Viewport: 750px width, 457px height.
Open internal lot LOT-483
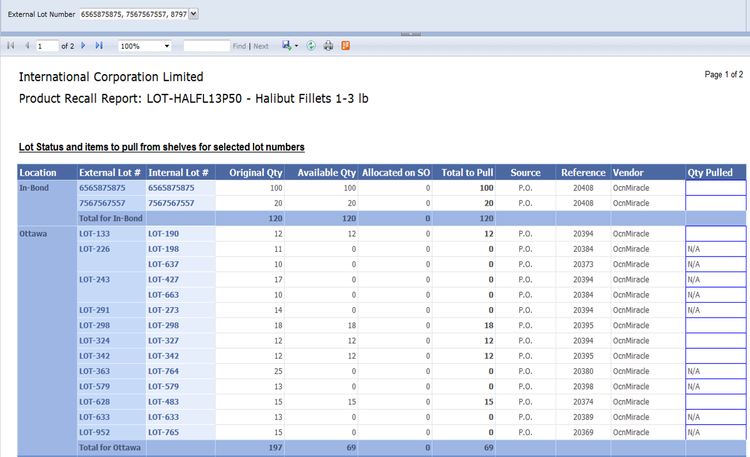tap(163, 402)
